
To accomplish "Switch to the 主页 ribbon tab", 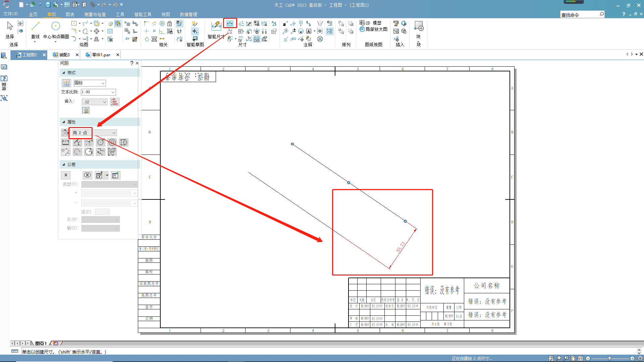I will click(x=33, y=14).
